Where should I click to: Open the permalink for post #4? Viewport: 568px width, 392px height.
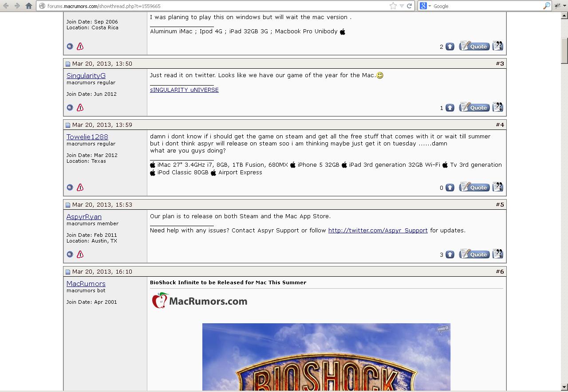click(500, 125)
